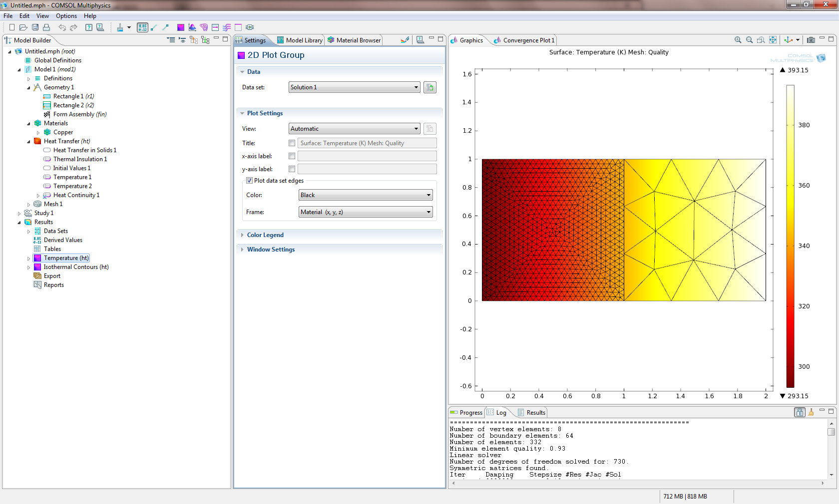
Task: Open the Data set dropdown
Action: click(x=355, y=87)
